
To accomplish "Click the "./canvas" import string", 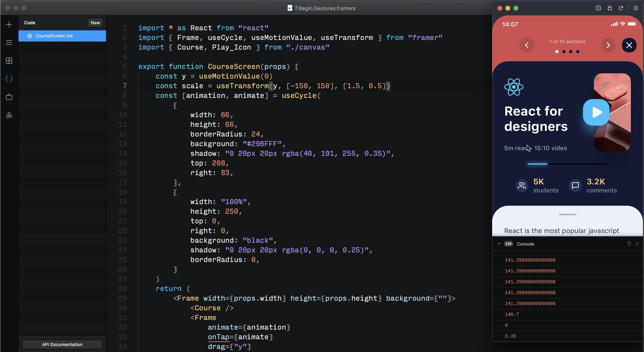I will (x=308, y=47).
